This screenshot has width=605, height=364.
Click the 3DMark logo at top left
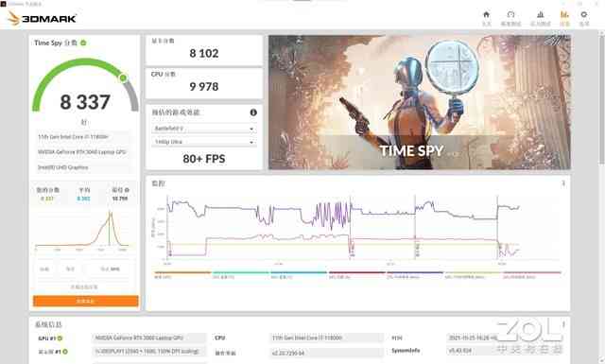tap(42, 18)
